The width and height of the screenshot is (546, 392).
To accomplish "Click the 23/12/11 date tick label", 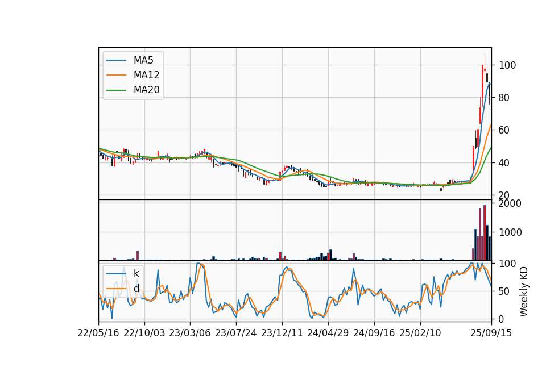I will (x=282, y=333).
